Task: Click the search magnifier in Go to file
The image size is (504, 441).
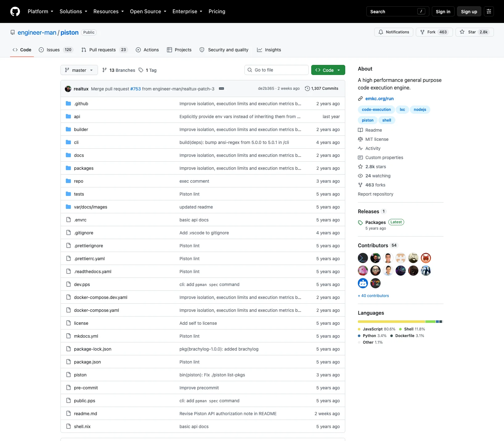Action: (250, 70)
